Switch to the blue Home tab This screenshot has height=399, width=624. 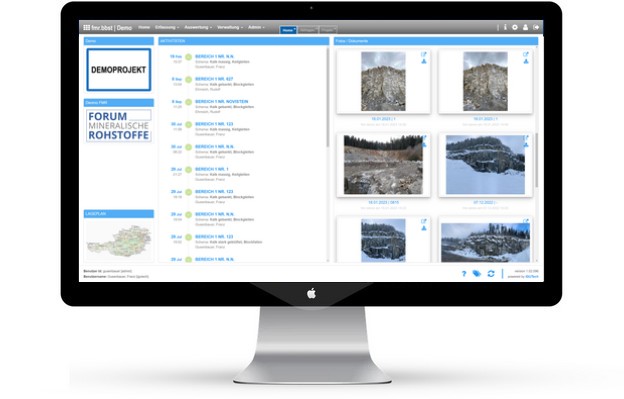coord(288,30)
